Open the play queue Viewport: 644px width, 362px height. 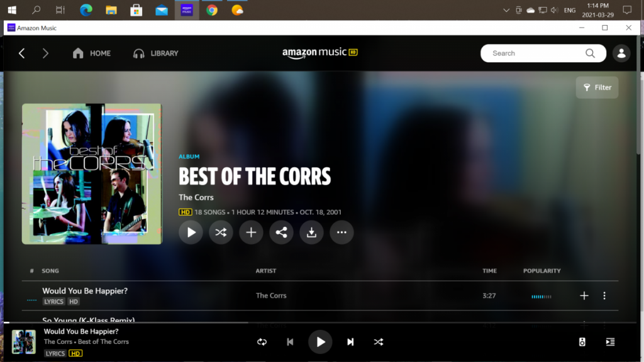point(610,342)
